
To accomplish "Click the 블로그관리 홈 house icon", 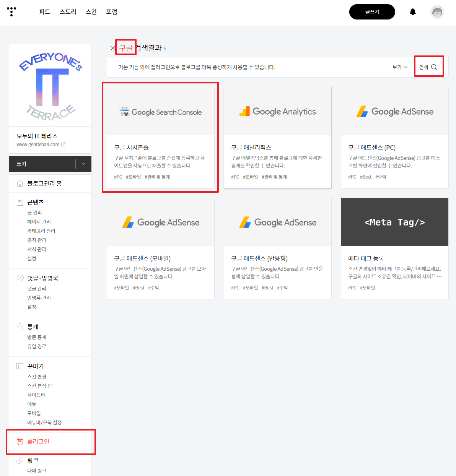I will click(x=20, y=184).
